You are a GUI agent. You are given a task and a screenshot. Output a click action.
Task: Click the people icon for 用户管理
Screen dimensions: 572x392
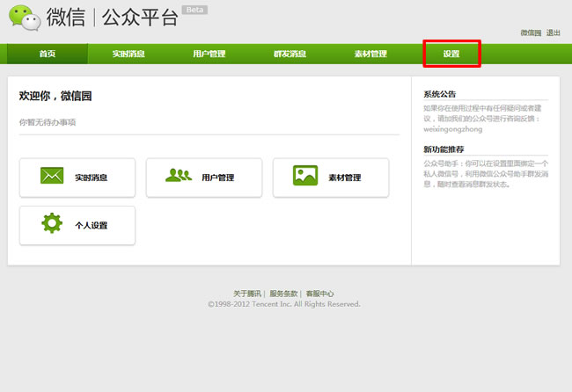coord(179,175)
